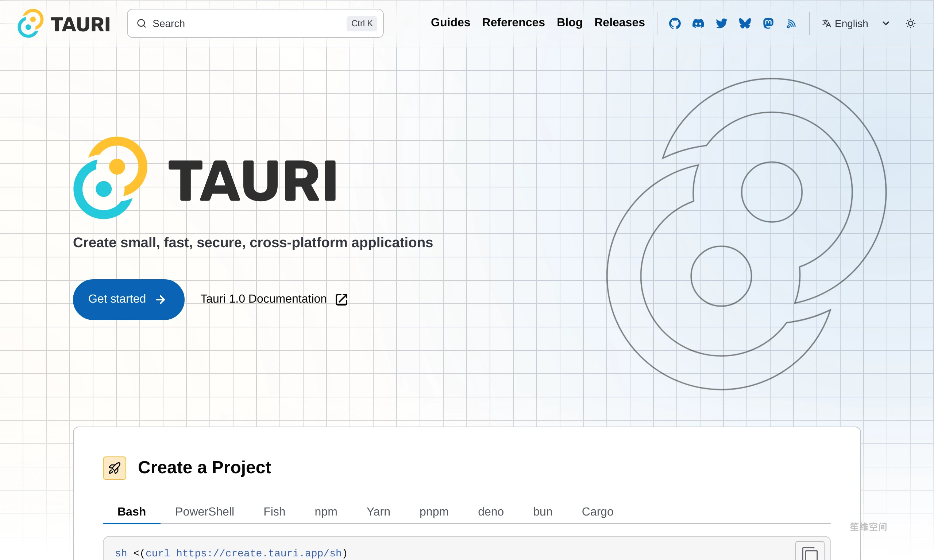Click the large TAURI hero logo
This screenshot has height=560, width=934.
[x=205, y=178]
